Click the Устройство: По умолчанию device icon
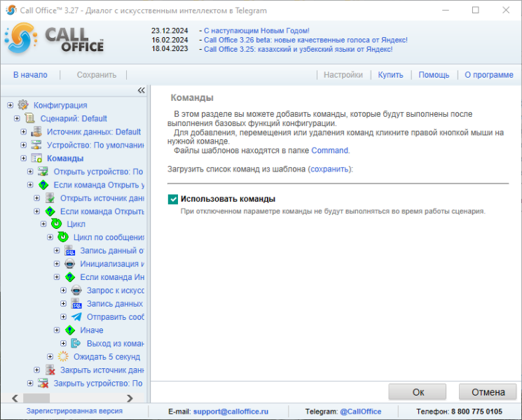Image resolution: width=522 pixels, height=420 pixels. coord(36,145)
